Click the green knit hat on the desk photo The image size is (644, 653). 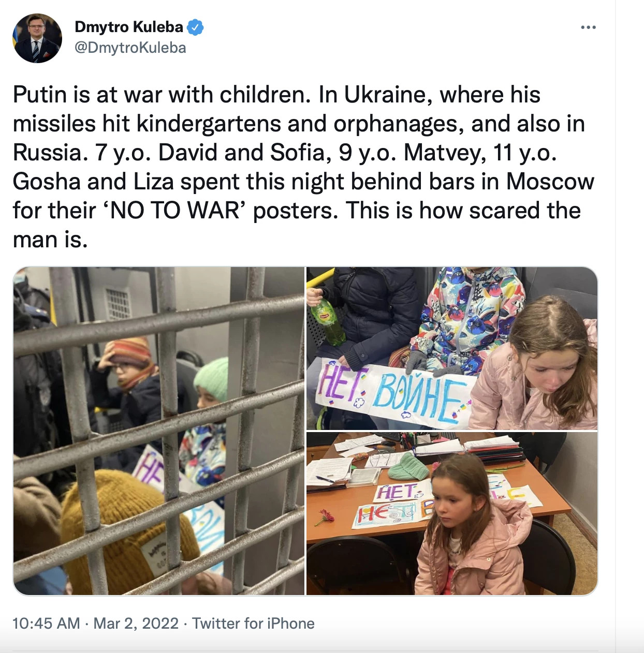(408, 466)
